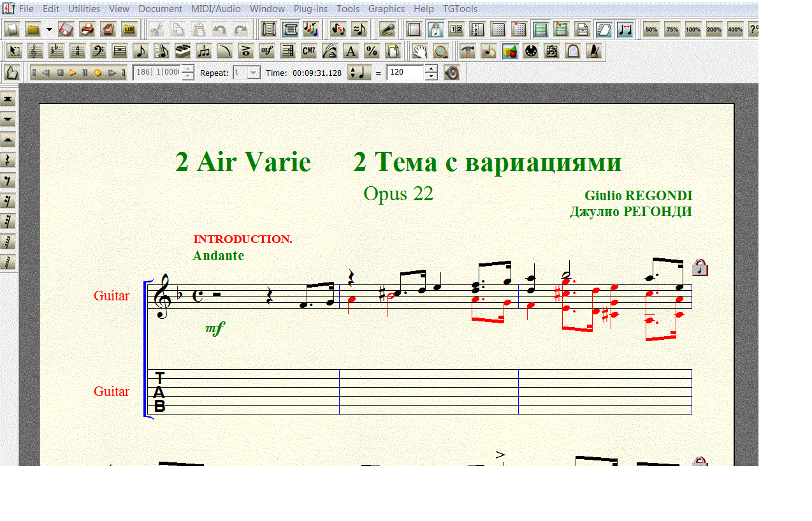Image resolution: width=812 pixels, height=521 pixels.
Task: Select the Graphics tool shapes icon
Action: coord(510,50)
